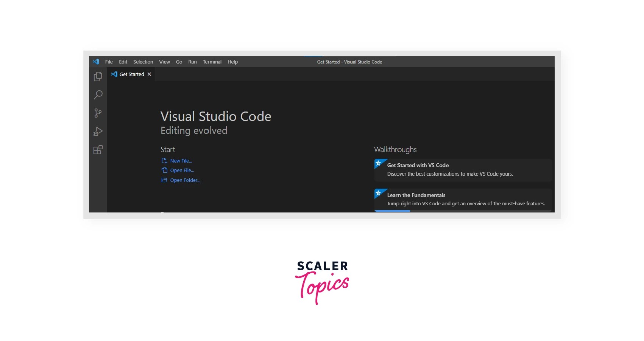Click the New File... link
This screenshot has height=341, width=644.
click(181, 160)
